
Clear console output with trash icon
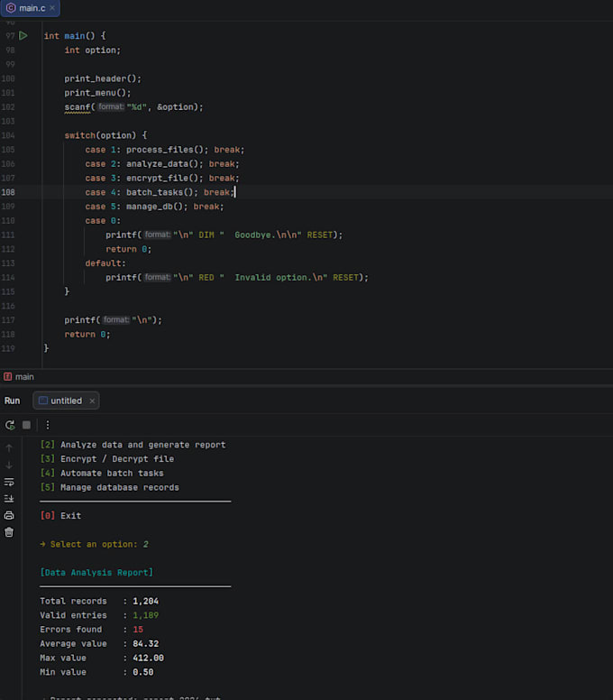pyautogui.click(x=9, y=532)
